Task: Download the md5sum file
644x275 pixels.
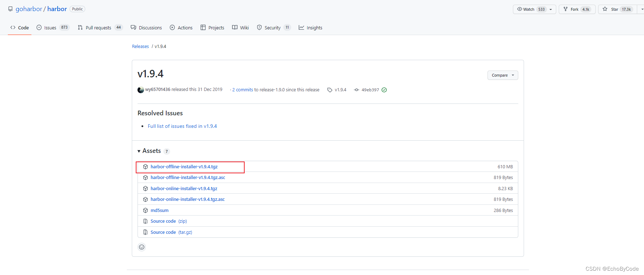Action: 160,211
